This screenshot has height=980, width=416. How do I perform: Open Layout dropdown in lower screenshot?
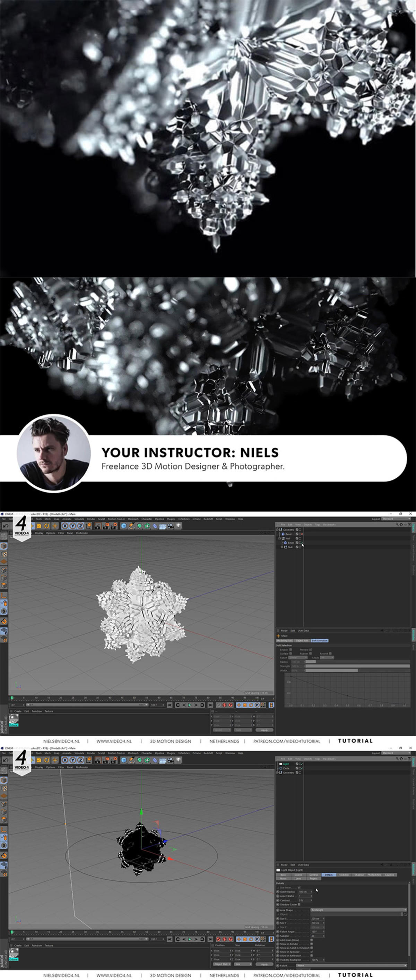pos(396,753)
